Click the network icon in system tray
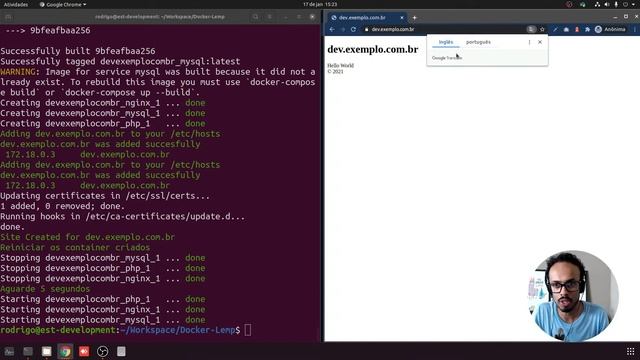Viewport: 640px width, 360px height. coord(597,4)
